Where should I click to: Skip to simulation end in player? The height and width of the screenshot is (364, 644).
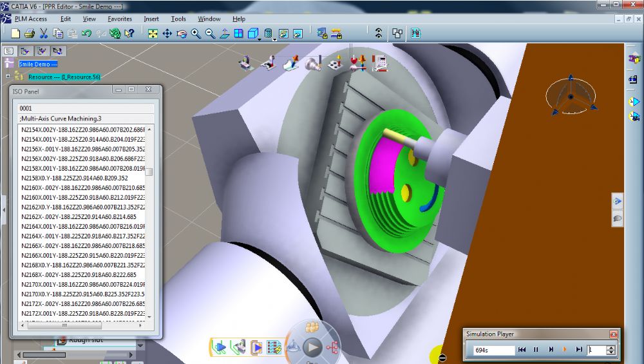pos(579,350)
